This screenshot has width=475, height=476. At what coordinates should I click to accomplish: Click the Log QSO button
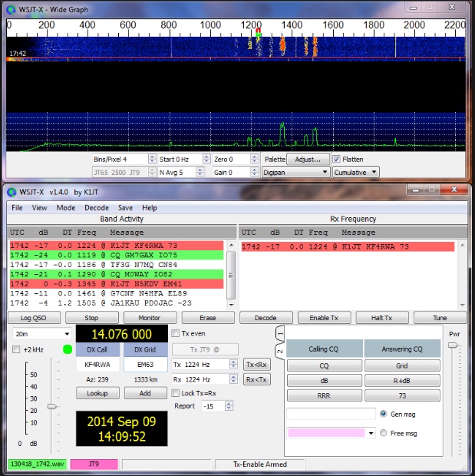[x=33, y=318]
